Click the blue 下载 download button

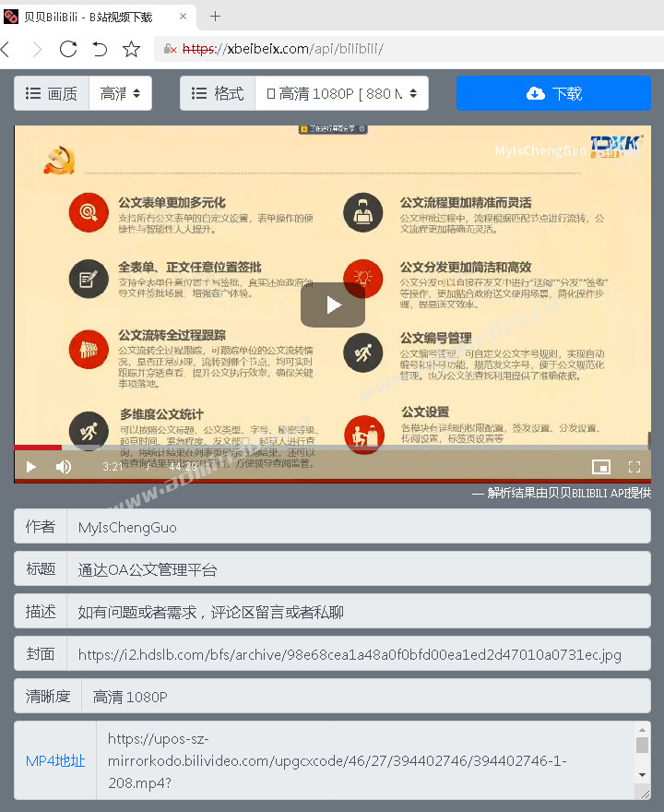pyautogui.click(x=553, y=93)
